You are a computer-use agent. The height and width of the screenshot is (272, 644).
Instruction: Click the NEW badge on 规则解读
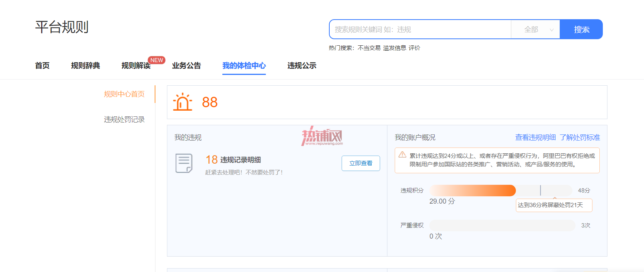(157, 60)
